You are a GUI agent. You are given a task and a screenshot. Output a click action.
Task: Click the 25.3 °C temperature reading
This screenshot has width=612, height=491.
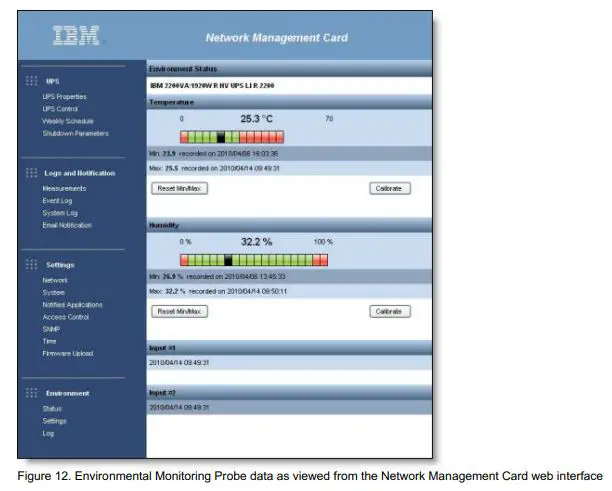point(256,119)
